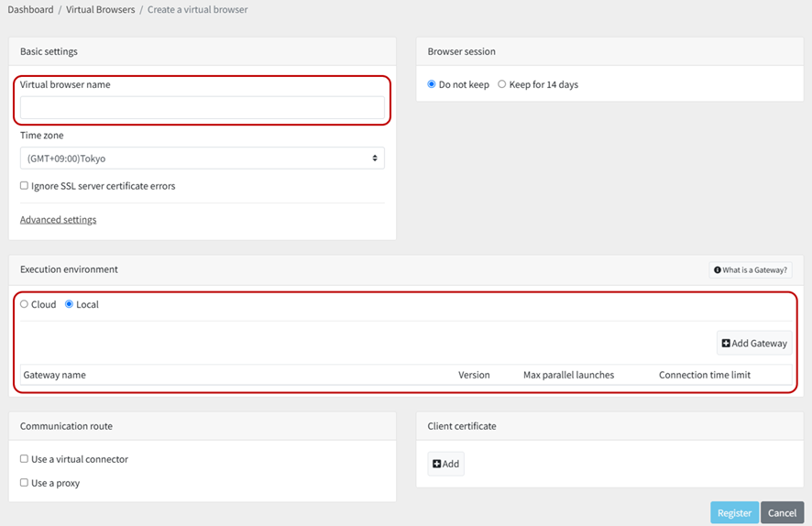Enable Use a virtual connector
This screenshot has height=526, width=812.
pos(25,459)
